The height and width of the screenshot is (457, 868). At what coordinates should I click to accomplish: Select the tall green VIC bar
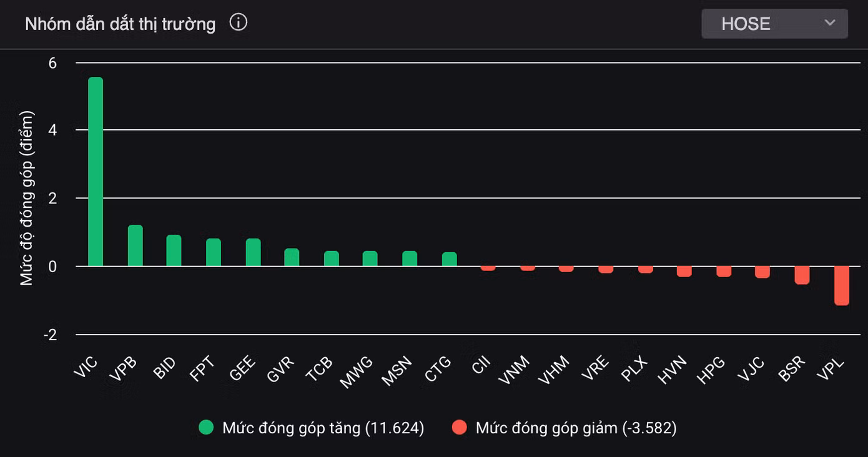click(x=96, y=172)
